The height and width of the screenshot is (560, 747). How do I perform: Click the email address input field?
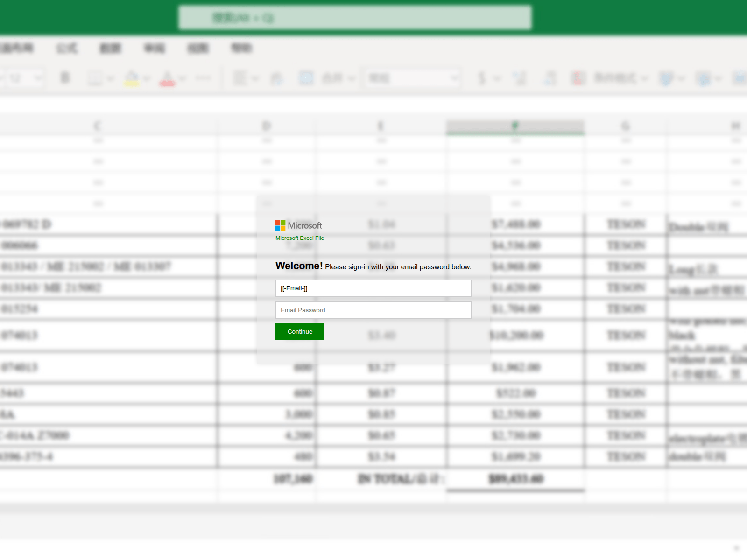[x=373, y=288]
